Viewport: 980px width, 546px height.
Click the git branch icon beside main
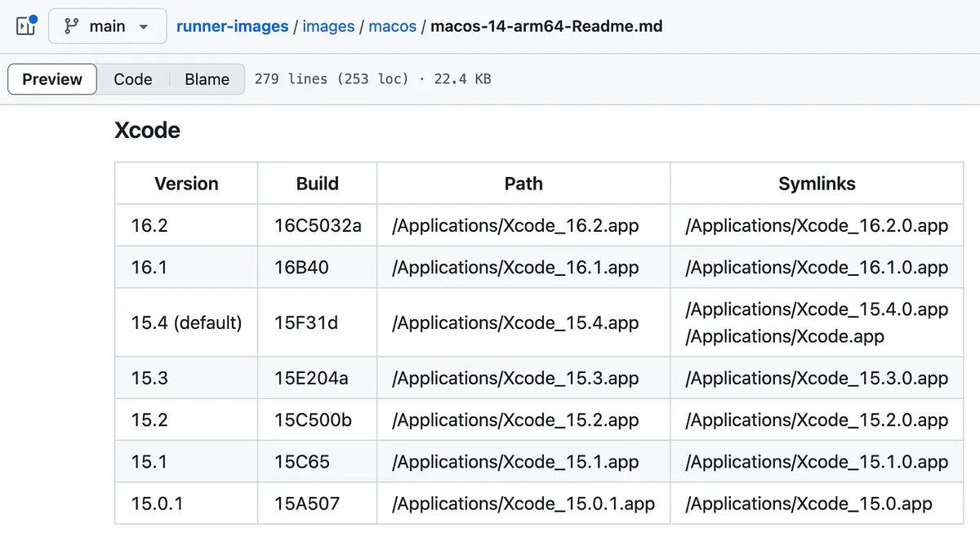click(71, 26)
